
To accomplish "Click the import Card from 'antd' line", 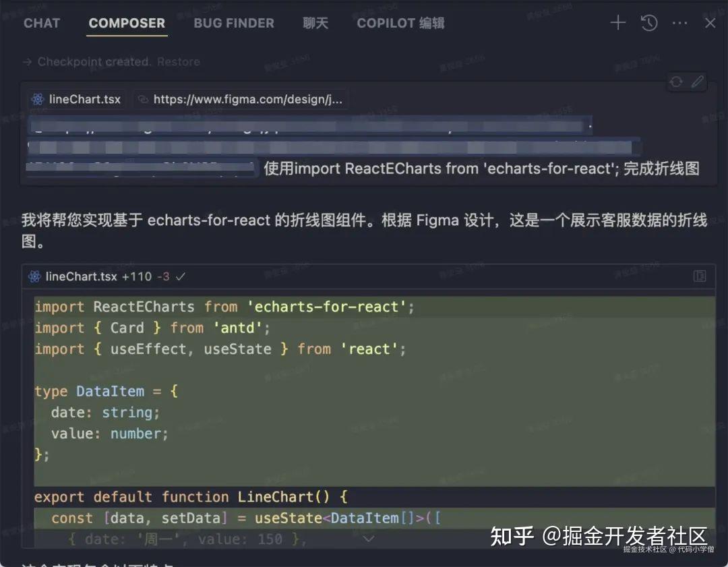I will coord(152,328).
